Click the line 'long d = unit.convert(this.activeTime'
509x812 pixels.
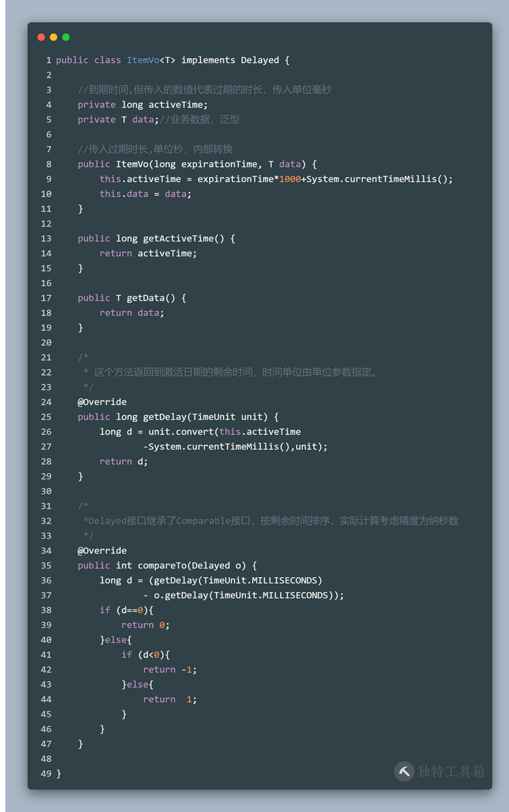200,432
